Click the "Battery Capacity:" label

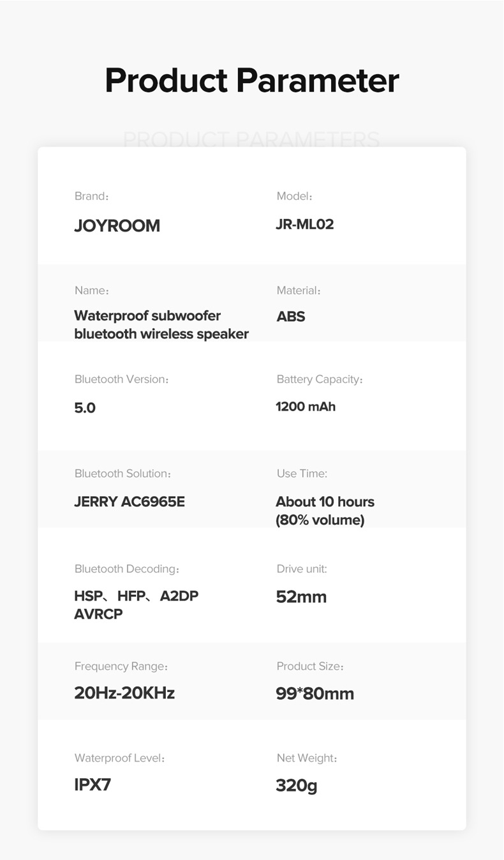coord(319,379)
